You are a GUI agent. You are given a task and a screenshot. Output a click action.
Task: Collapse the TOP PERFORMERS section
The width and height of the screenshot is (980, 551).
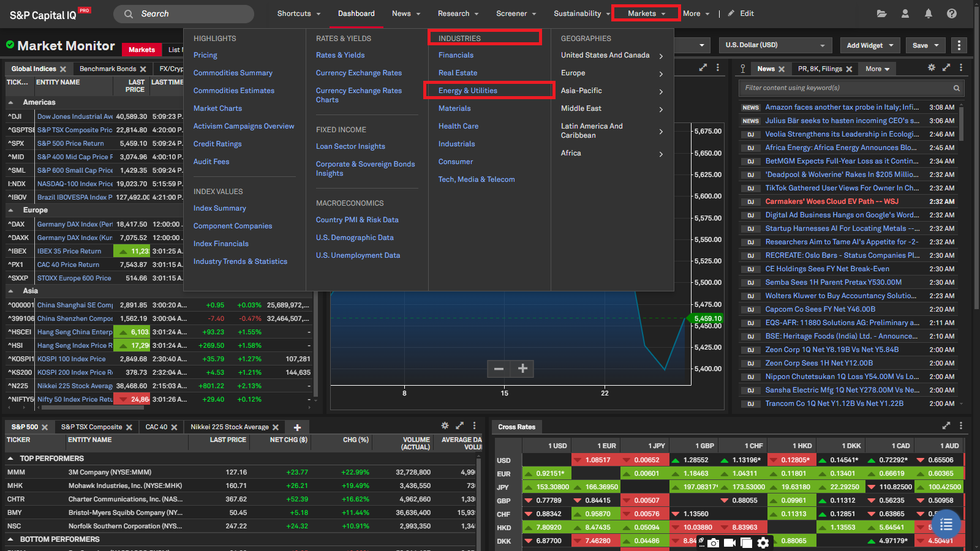coord(11,459)
